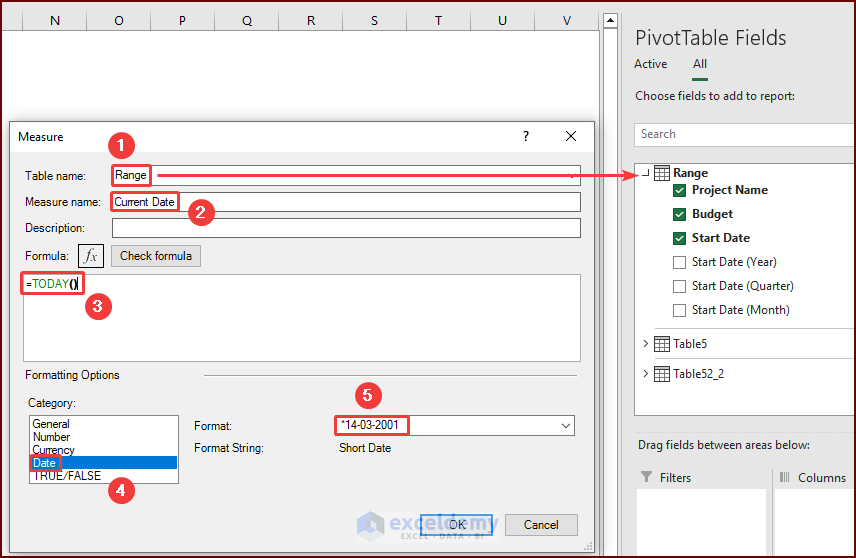Click the Check formula button
856x558 pixels.
[156, 256]
